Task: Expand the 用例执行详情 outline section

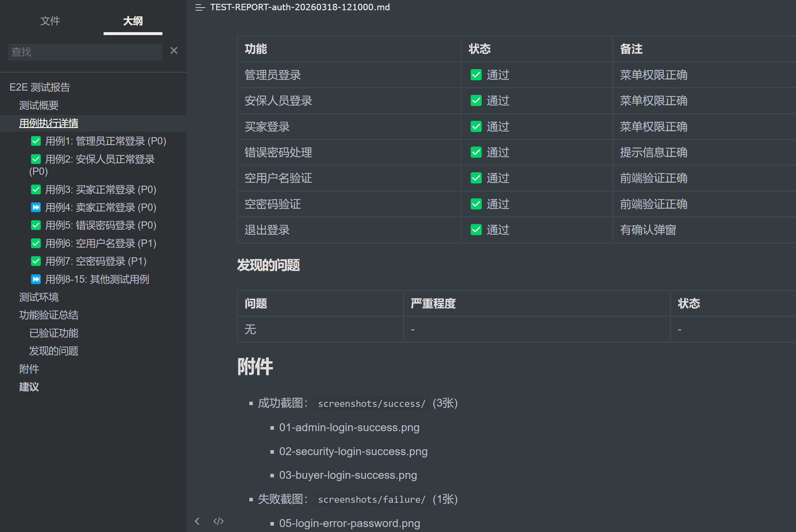Action: (49, 123)
